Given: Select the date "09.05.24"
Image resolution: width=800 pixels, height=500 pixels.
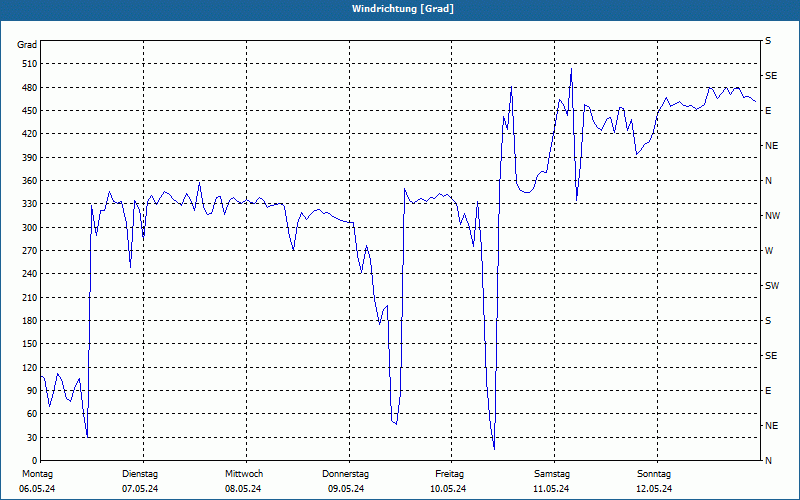Looking at the screenshot, I should tap(346, 489).
